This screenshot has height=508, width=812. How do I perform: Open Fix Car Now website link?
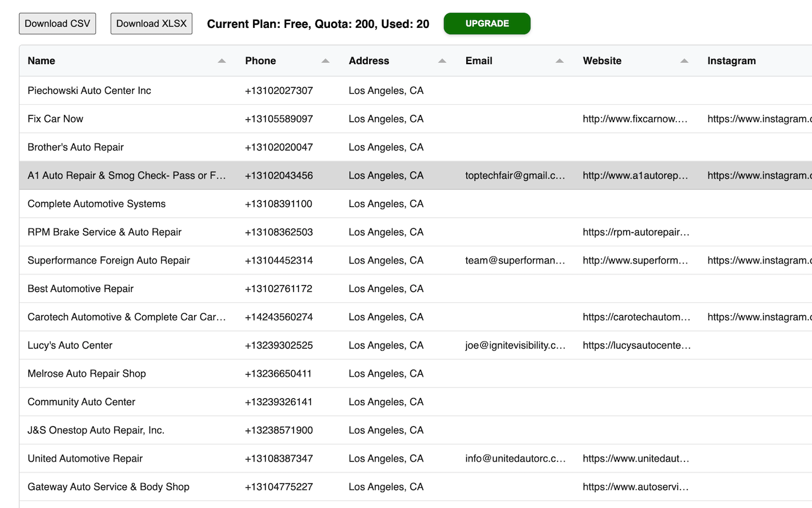click(x=635, y=119)
